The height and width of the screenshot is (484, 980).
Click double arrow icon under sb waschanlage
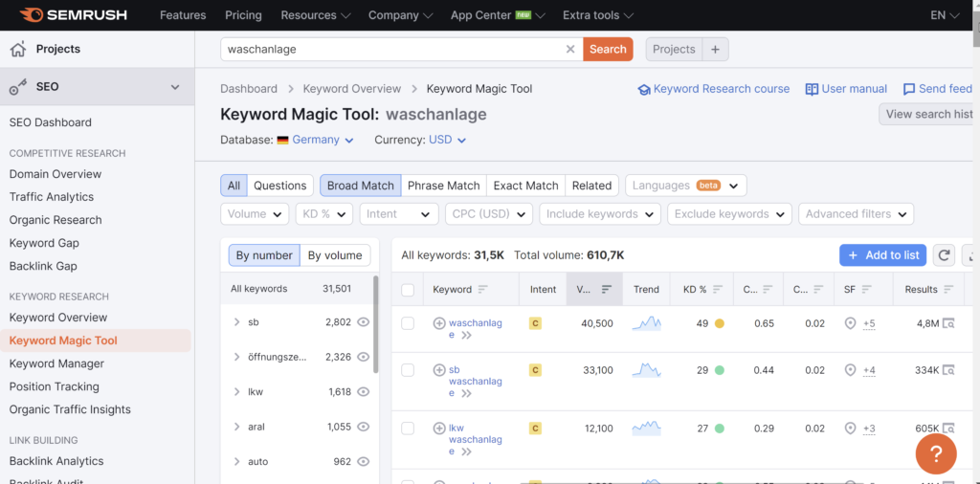tap(466, 393)
